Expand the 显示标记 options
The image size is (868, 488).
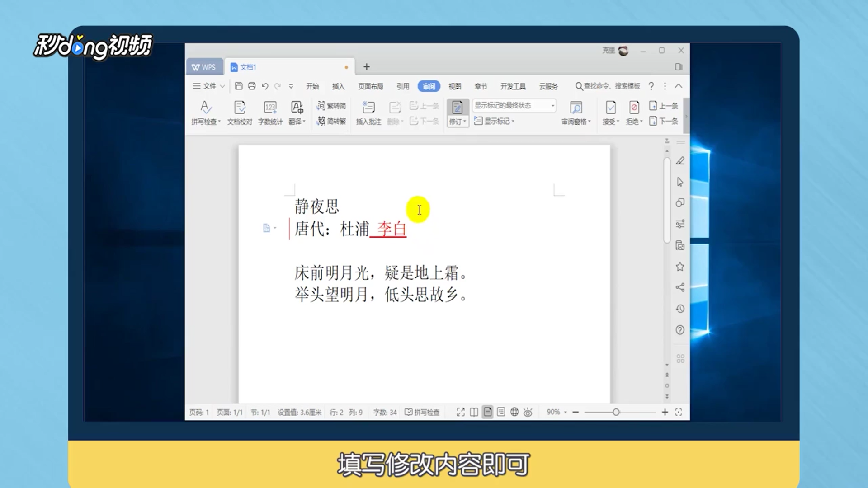click(494, 121)
